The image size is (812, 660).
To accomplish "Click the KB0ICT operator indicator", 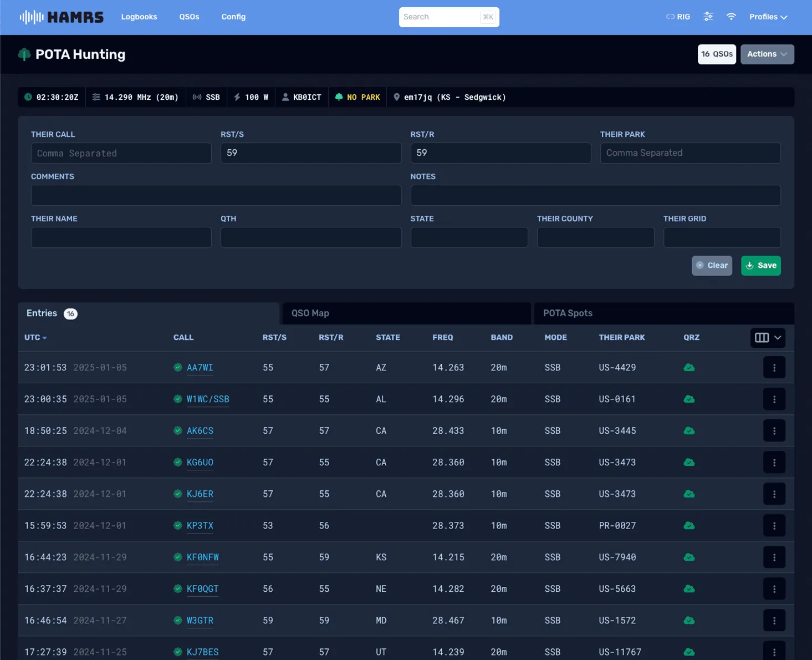I will click(x=302, y=97).
